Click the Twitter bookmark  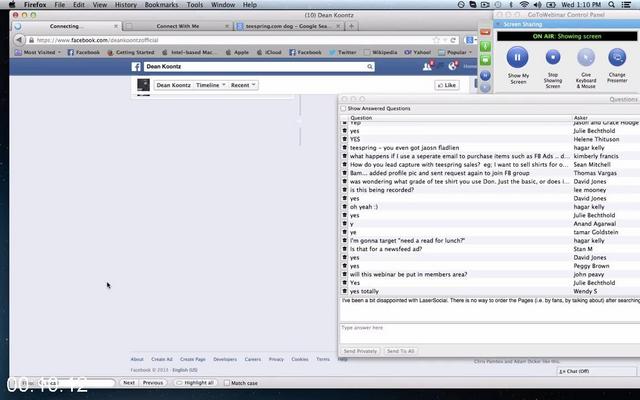click(342, 52)
